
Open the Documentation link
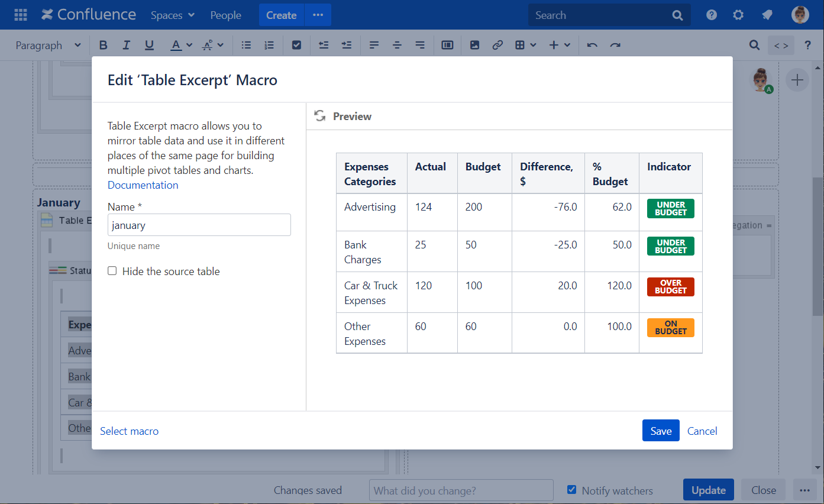click(143, 185)
